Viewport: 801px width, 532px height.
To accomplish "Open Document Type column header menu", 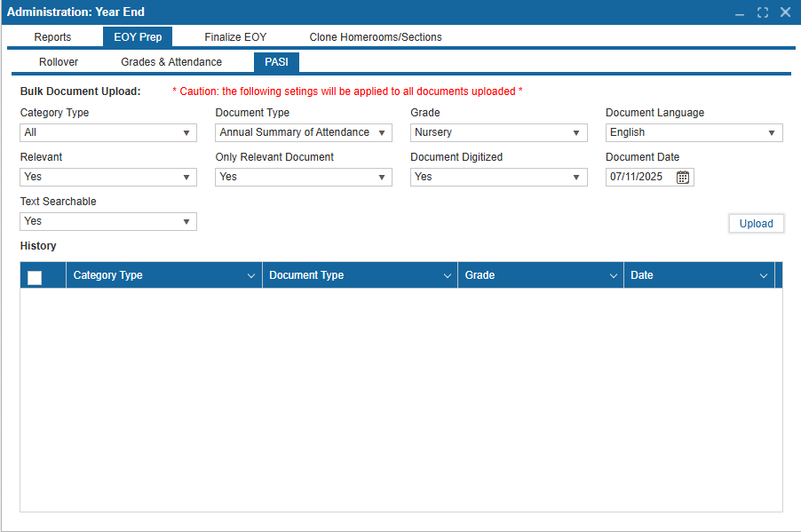I will 447,276.
